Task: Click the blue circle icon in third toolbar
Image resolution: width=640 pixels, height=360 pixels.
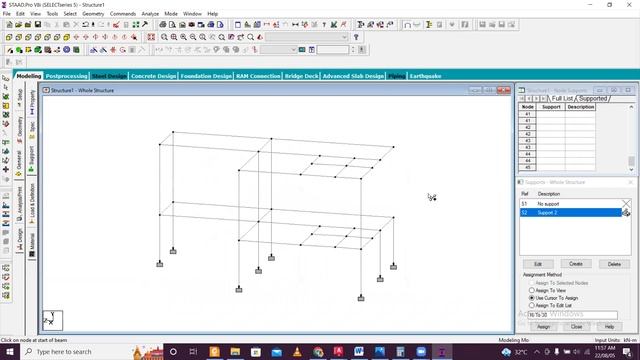Action: pyautogui.click(x=67, y=50)
